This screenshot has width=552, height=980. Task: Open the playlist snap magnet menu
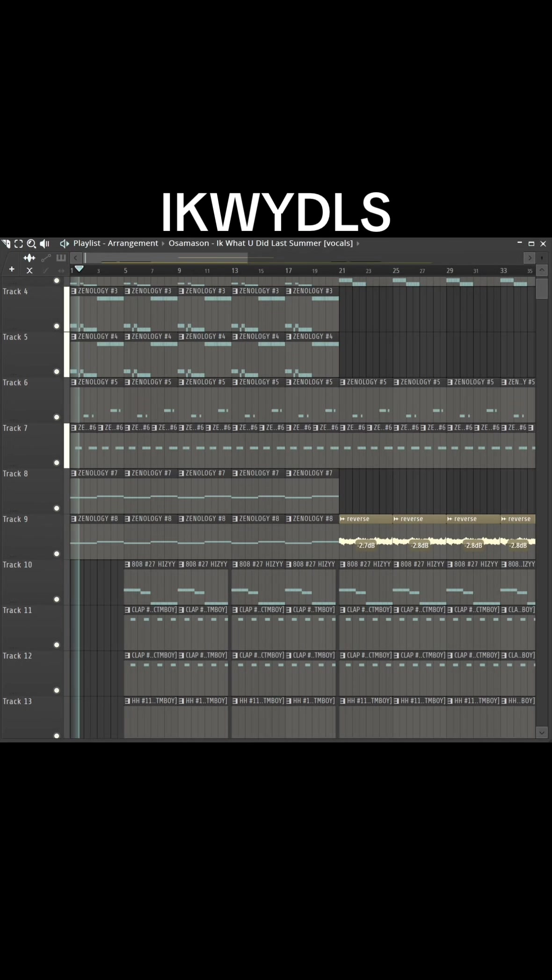click(x=7, y=243)
